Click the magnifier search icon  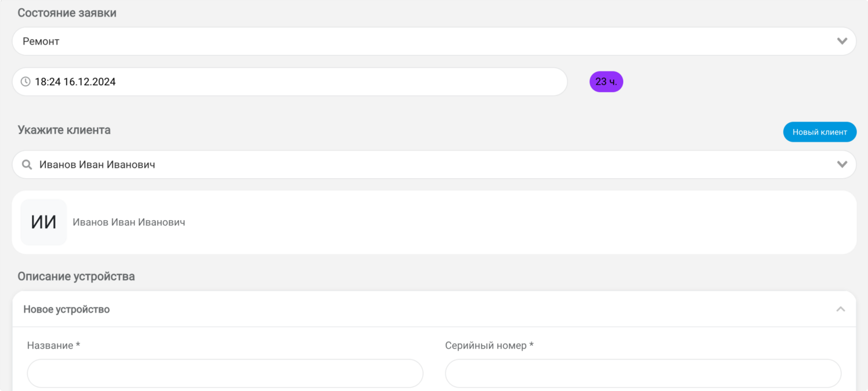click(27, 165)
